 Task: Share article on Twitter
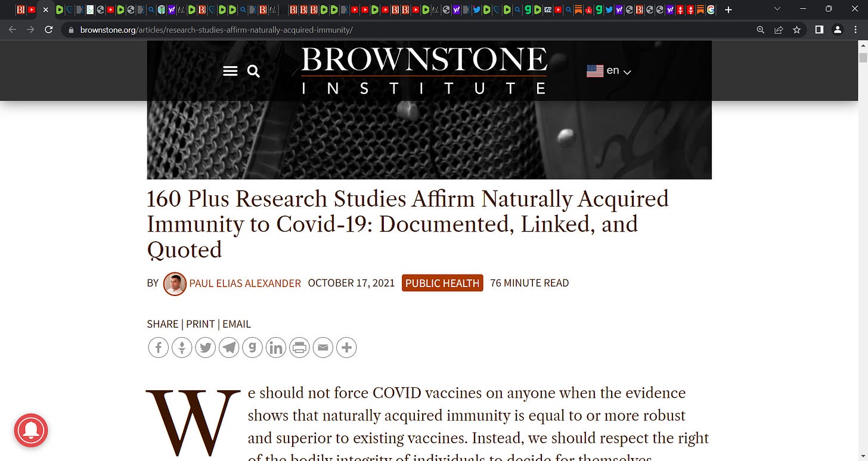click(x=205, y=347)
